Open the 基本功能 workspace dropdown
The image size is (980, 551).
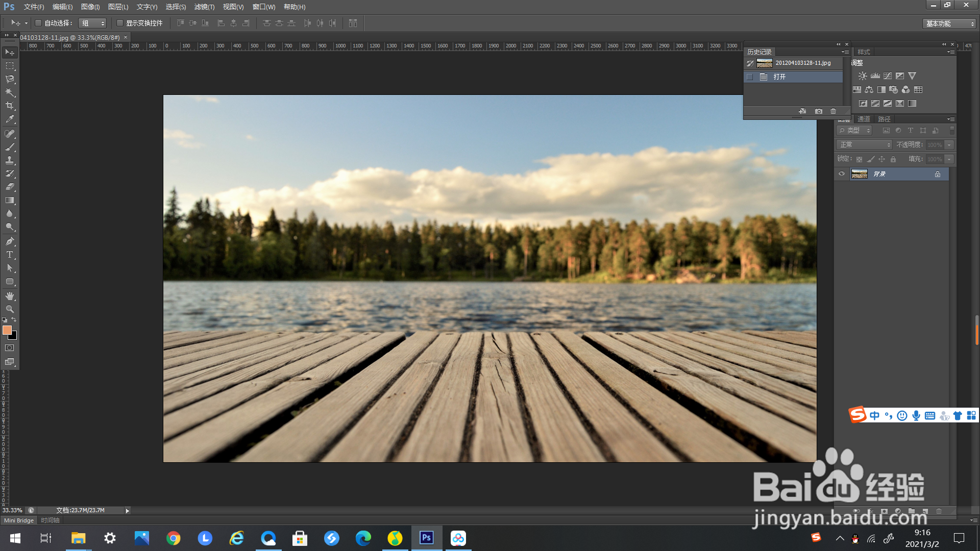[x=949, y=23]
